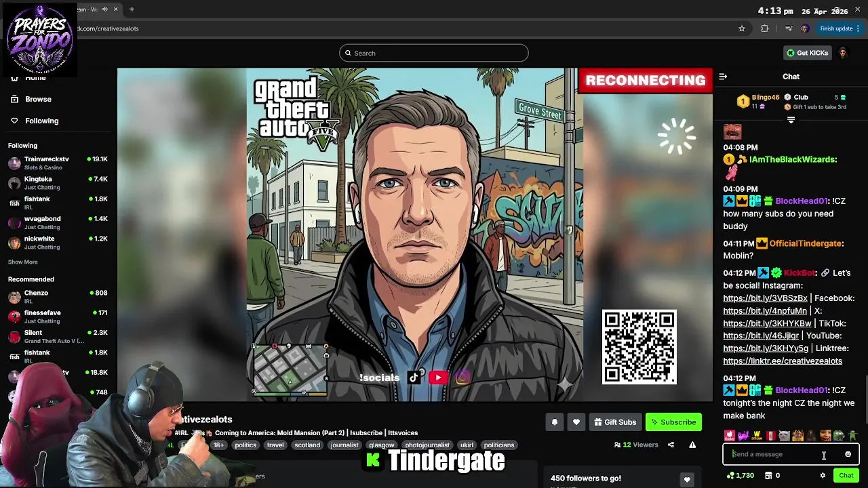This screenshot has height=488, width=868.
Task: Click 12 Viewers count
Action: pos(636,445)
